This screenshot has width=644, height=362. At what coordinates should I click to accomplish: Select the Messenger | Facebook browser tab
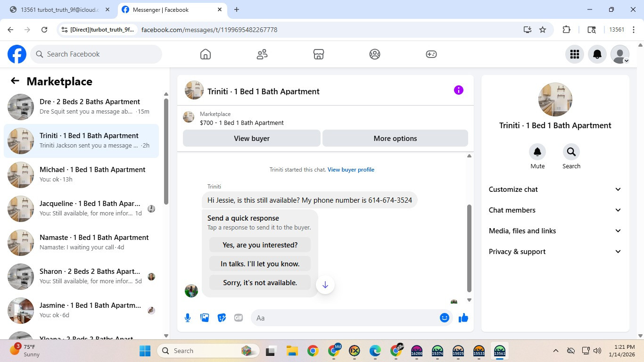pyautogui.click(x=171, y=9)
